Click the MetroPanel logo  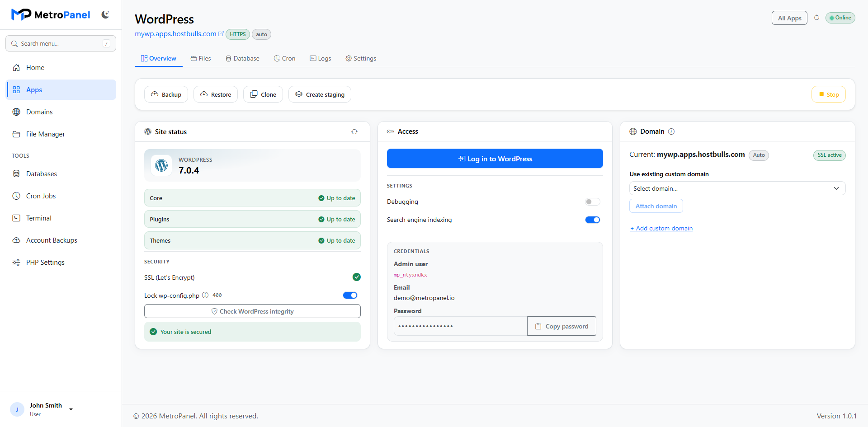[x=51, y=15]
